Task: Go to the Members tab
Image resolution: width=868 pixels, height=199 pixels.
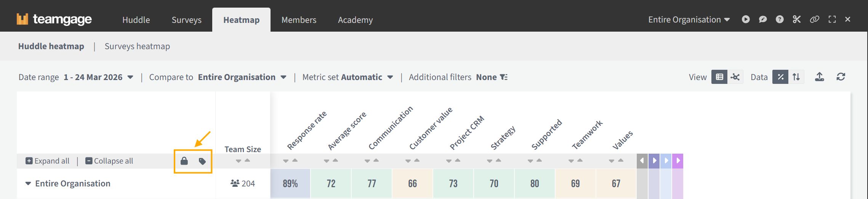Action: [x=299, y=20]
